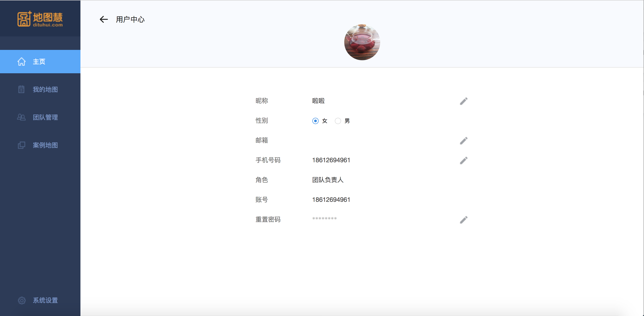644x316 pixels.
Task: Click the role value 团队负责人
Action: pos(328,180)
